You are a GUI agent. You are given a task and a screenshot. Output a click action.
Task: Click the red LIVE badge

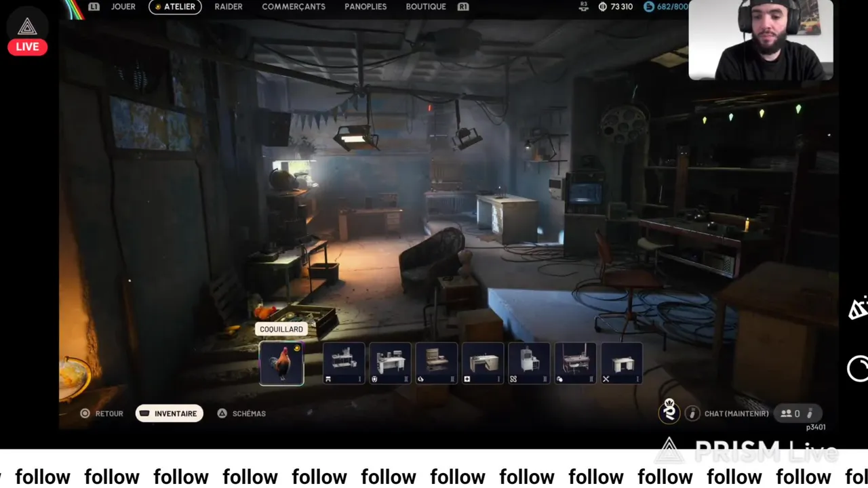pos(27,47)
